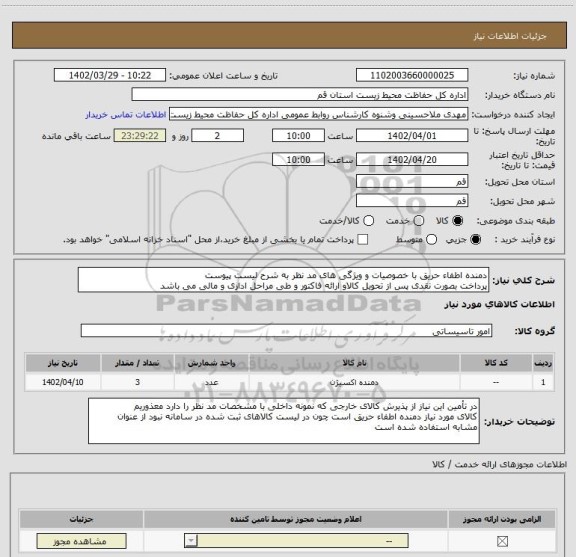The image size is (576, 557).
Task: Click the price validity hour field
Action: [x=298, y=159]
